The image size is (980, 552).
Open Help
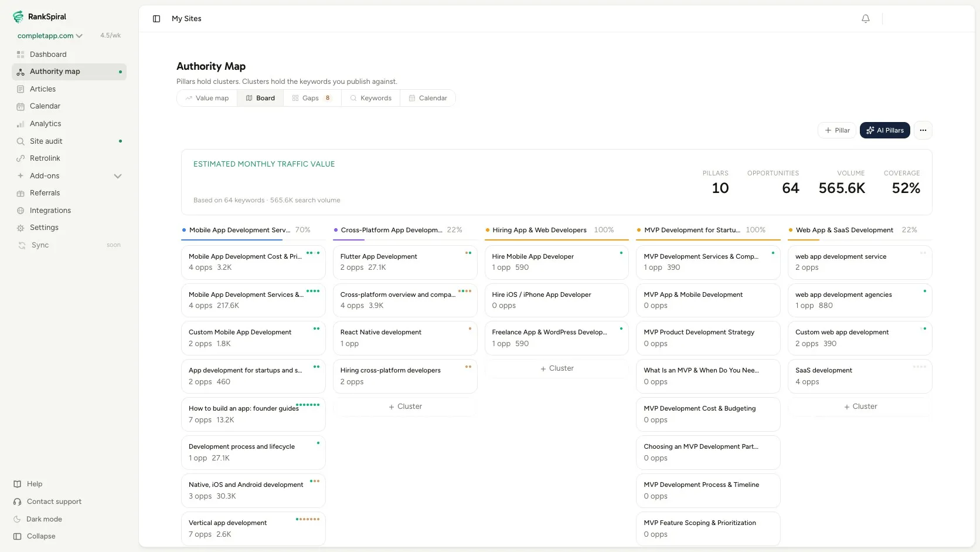click(x=28, y=484)
